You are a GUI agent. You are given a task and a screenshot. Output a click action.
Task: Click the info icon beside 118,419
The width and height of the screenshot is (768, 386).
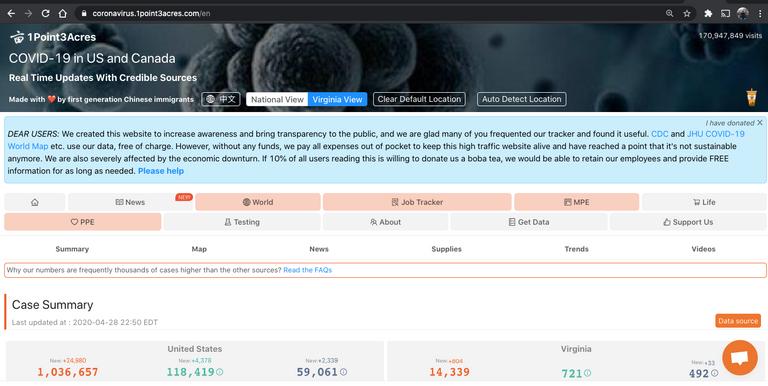[x=219, y=372]
